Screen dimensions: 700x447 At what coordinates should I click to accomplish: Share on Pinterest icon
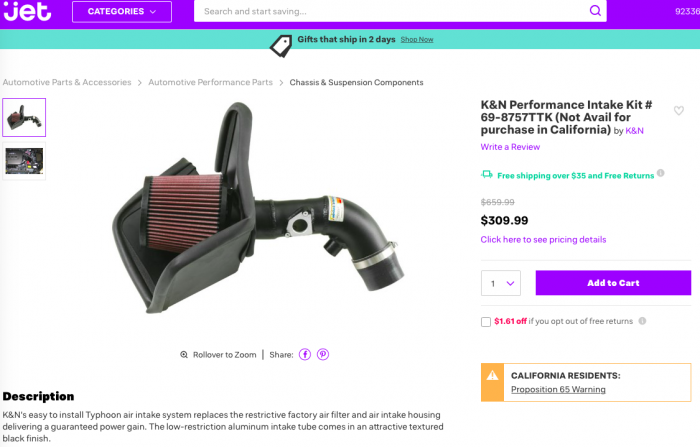coord(323,355)
